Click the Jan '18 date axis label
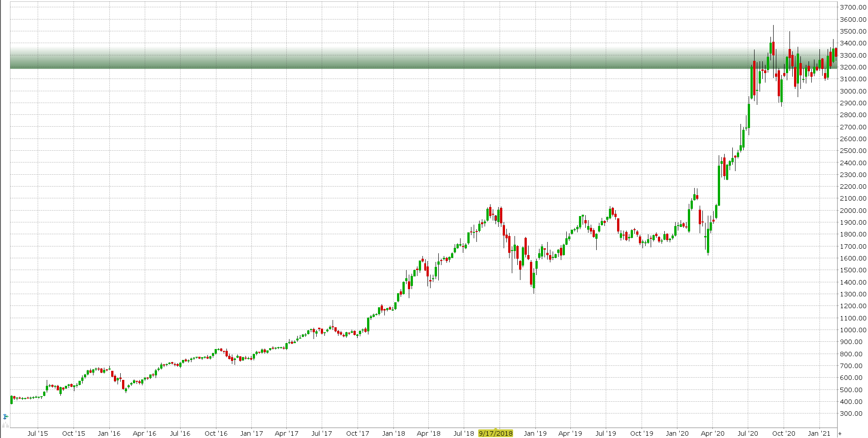The image size is (868, 438). 393,433
